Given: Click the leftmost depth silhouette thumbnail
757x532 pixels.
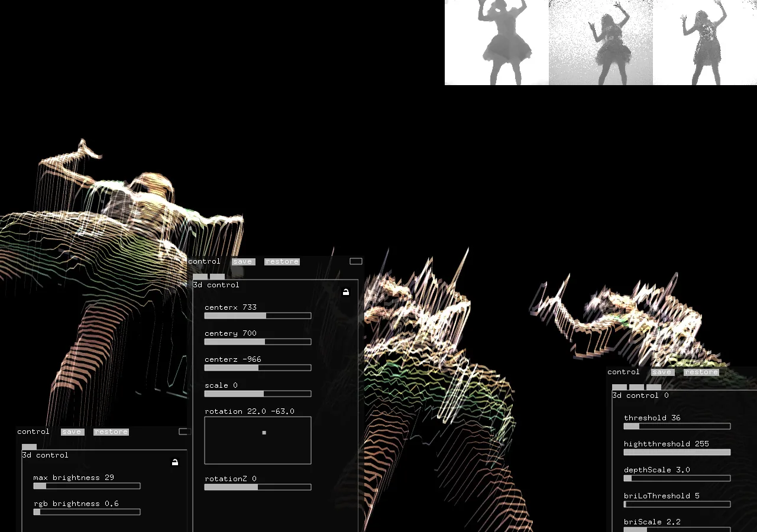Looking at the screenshot, I should tap(496, 43).
